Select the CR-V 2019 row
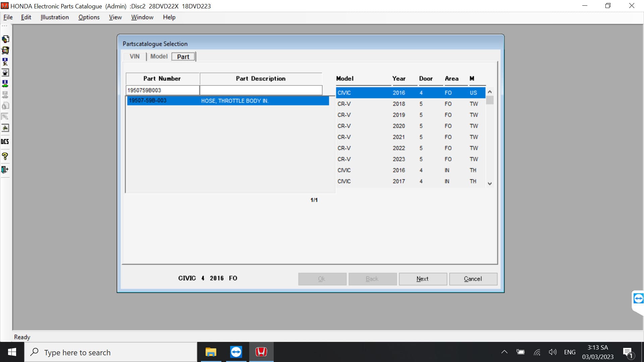The image size is (644, 362). [x=411, y=115]
